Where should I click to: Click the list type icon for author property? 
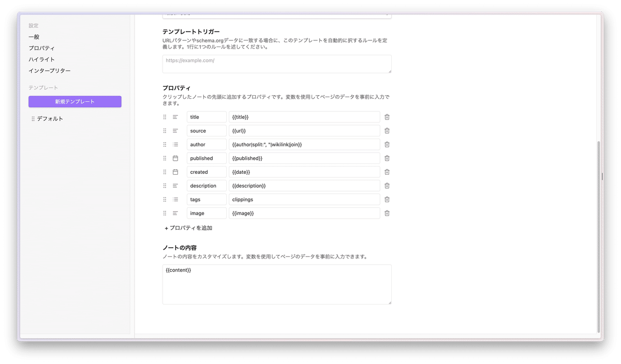point(175,144)
